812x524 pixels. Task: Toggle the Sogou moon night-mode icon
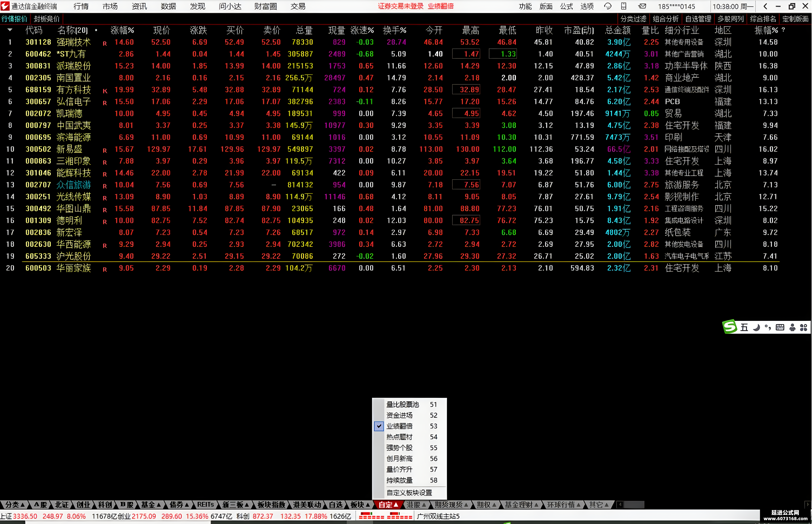[757, 327]
